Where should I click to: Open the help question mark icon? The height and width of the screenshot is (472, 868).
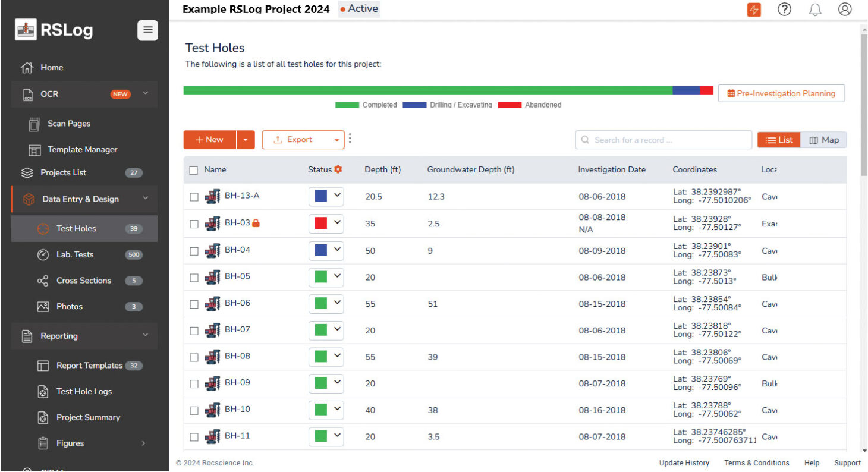tap(784, 10)
